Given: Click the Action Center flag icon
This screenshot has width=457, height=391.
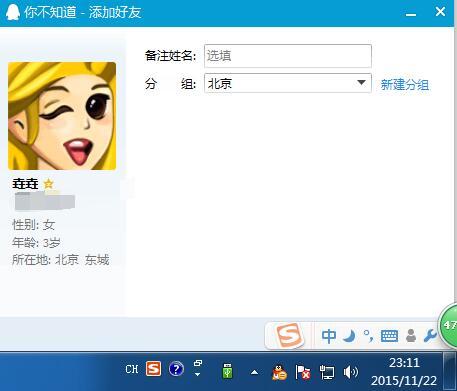Looking at the screenshot, I should tap(303, 372).
